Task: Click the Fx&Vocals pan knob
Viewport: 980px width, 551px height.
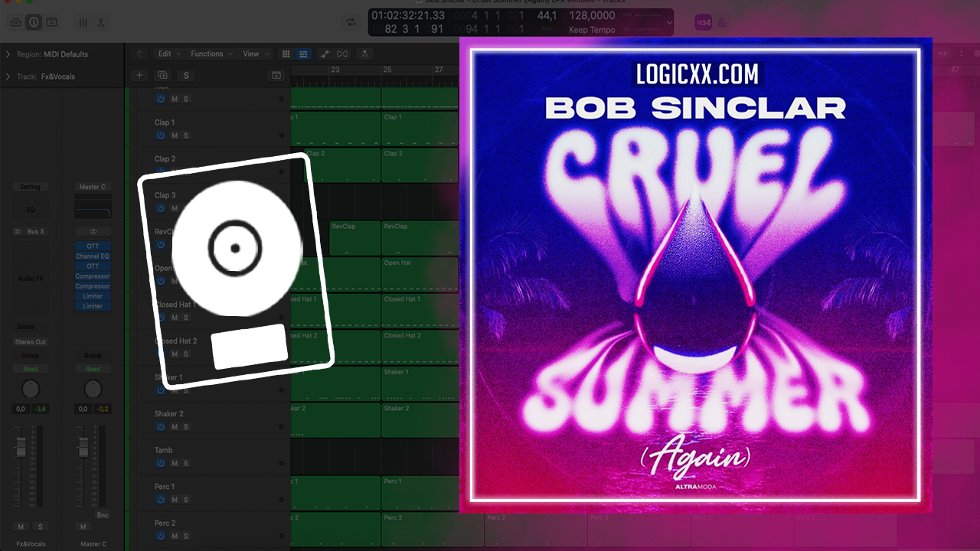Action: click(30, 389)
